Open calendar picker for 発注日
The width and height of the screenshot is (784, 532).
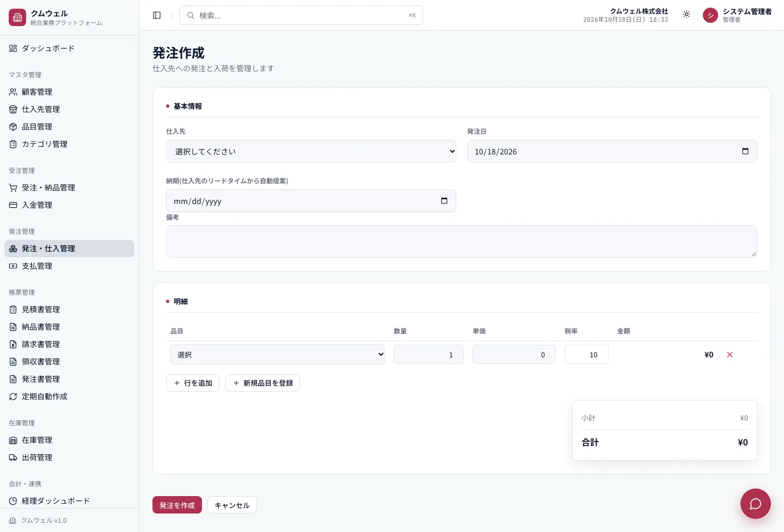pyautogui.click(x=745, y=151)
